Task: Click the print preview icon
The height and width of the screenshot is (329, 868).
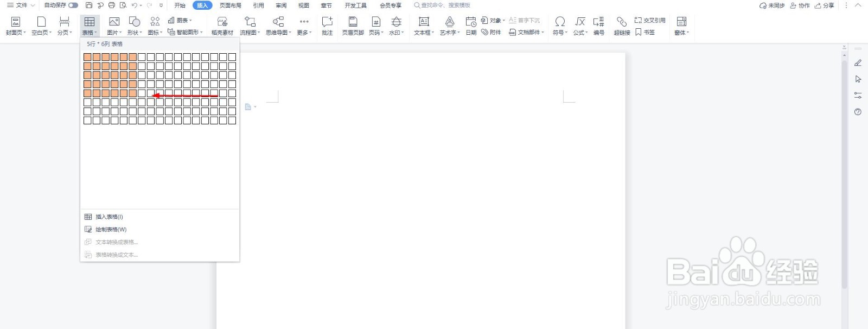Action: click(123, 5)
